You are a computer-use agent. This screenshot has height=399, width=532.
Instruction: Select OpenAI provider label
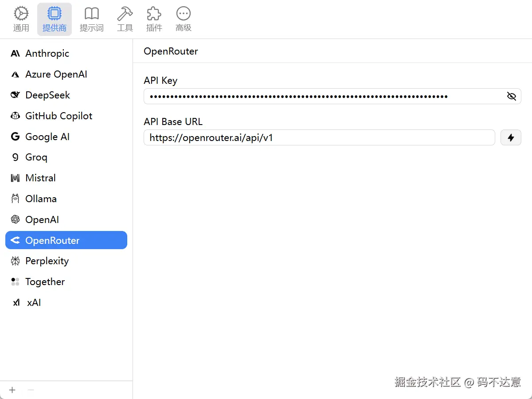(42, 219)
